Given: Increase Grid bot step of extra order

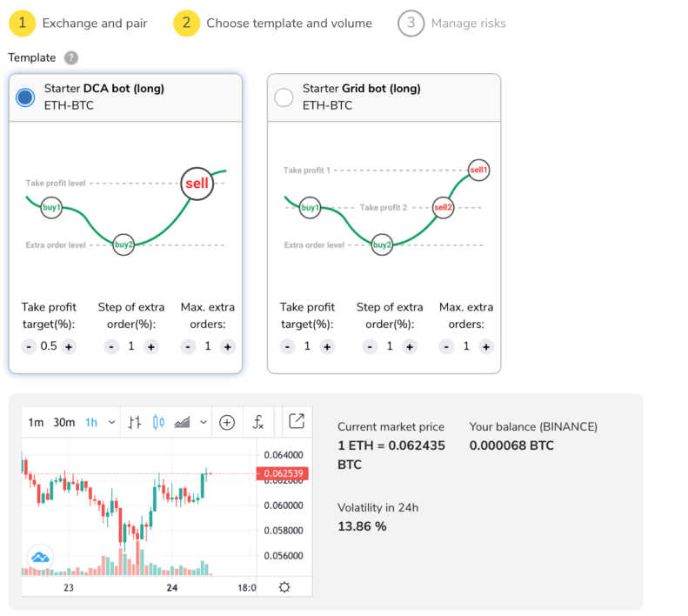Looking at the screenshot, I should pyautogui.click(x=410, y=347).
